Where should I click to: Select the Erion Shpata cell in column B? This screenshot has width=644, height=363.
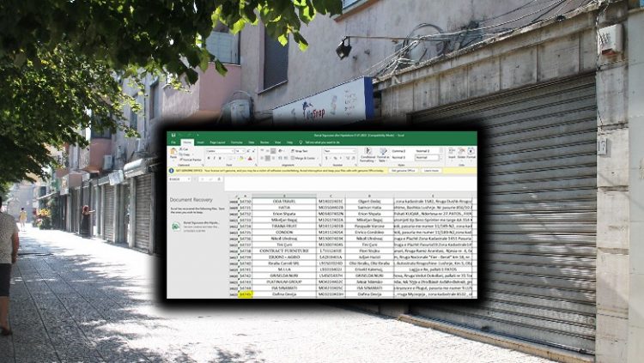click(x=284, y=214)
